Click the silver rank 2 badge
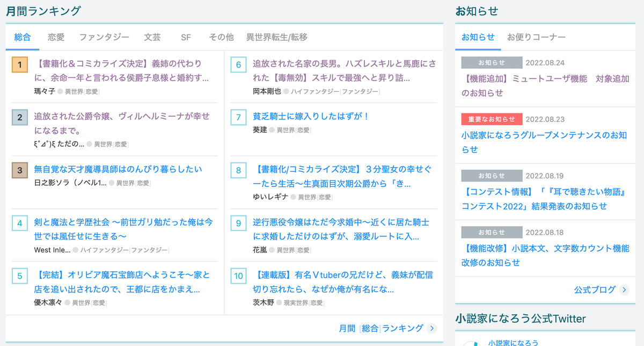This screenshot has height=346, width=644. [x=20, y=118]
